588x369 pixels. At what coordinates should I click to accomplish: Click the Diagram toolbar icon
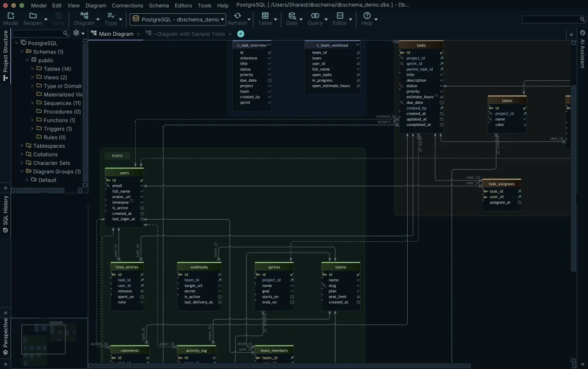84,16
